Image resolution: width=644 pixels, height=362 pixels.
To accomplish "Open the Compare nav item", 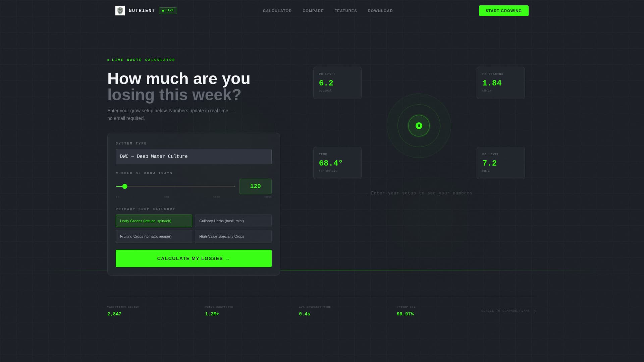I will 313,11.
